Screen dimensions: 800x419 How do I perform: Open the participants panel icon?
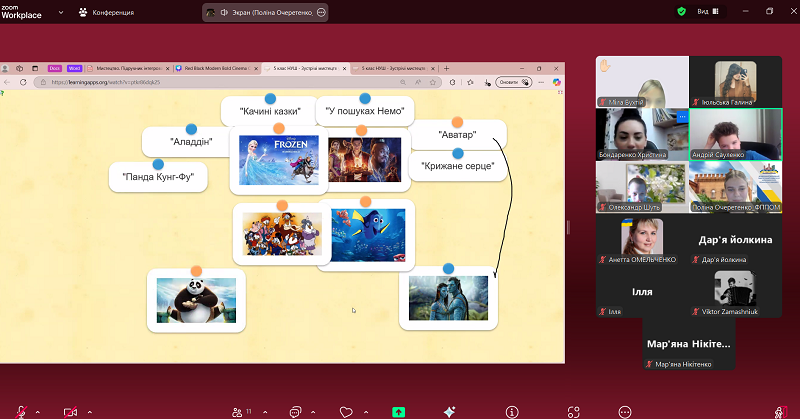[x=237, y=412]
